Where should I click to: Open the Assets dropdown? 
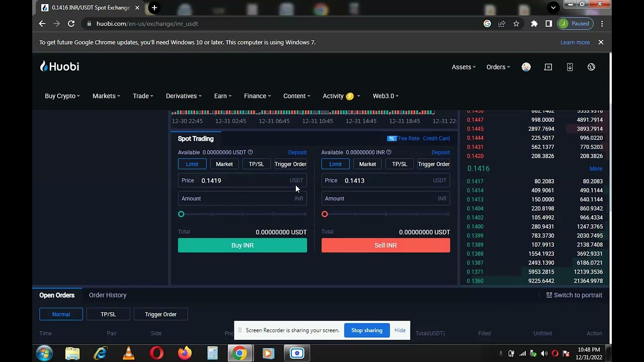click(x=463, y=67)
